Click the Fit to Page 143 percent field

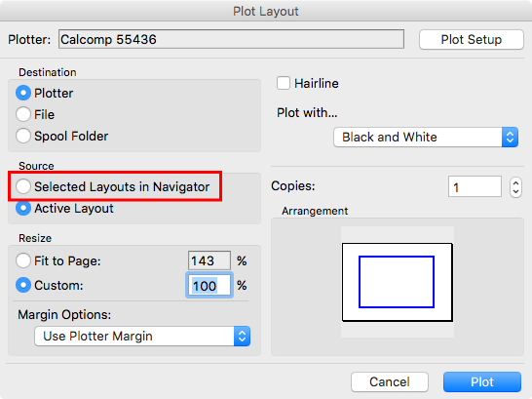[x=209, y=260]
